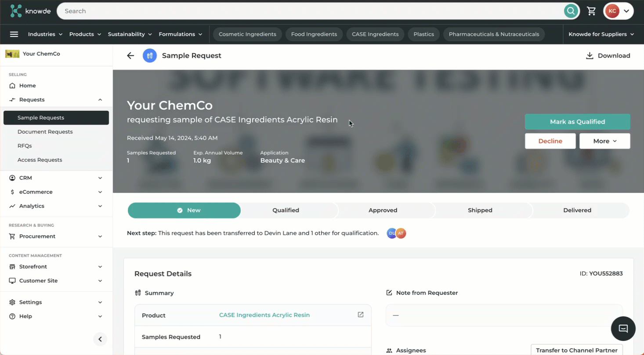Go to Home in sidebar
Viewport: 644px width, 355px height.
click(27, 86)
